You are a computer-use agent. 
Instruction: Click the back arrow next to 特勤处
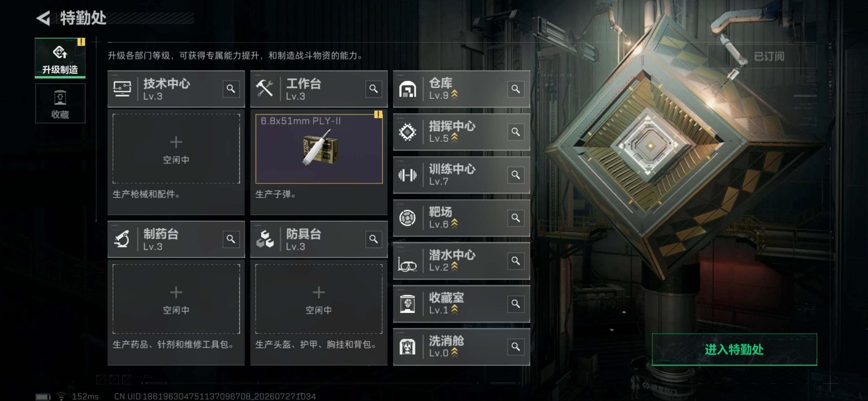[x=44, y=18]
